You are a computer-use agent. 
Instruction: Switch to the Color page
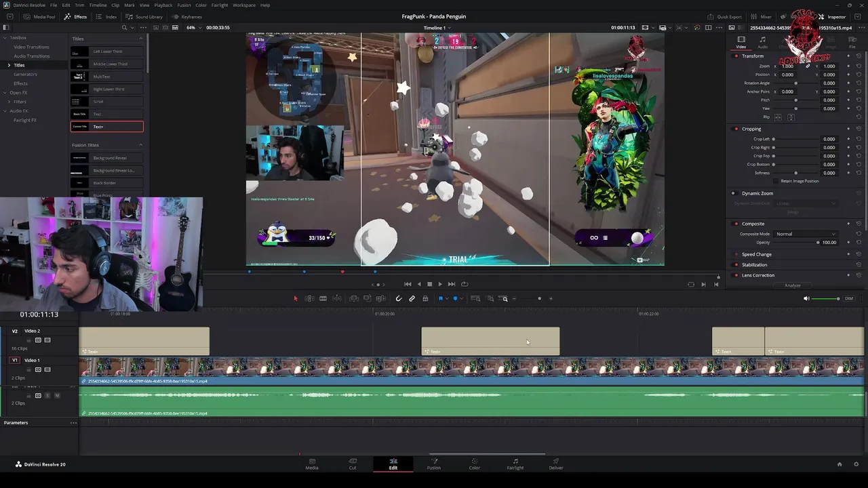pyautogui.click(x=475, y=464)
